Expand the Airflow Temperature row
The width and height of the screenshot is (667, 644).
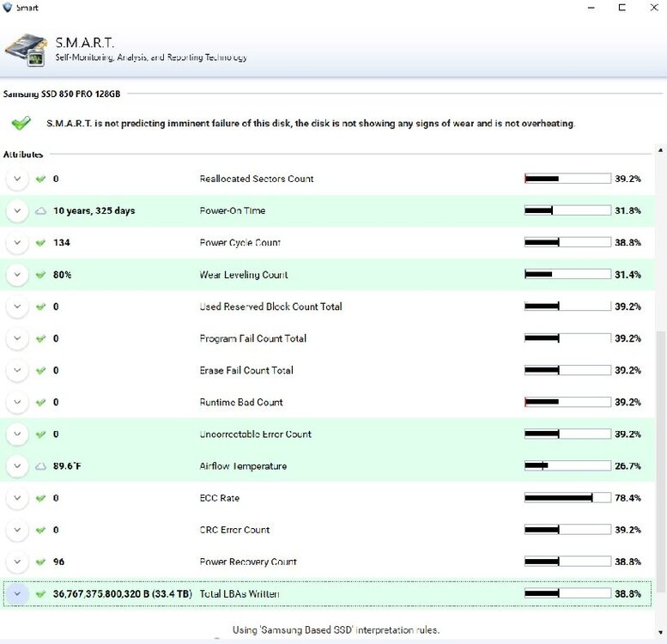17,466
